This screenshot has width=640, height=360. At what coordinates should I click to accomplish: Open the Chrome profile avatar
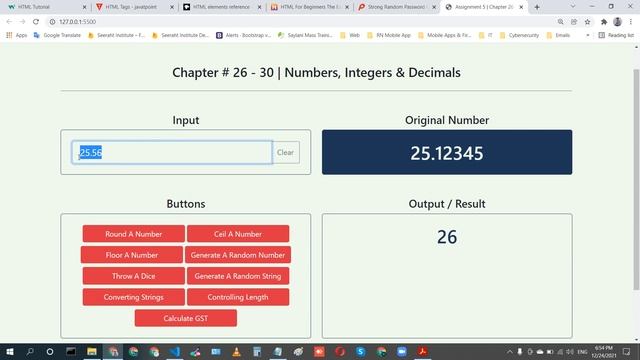coord(617,22)
